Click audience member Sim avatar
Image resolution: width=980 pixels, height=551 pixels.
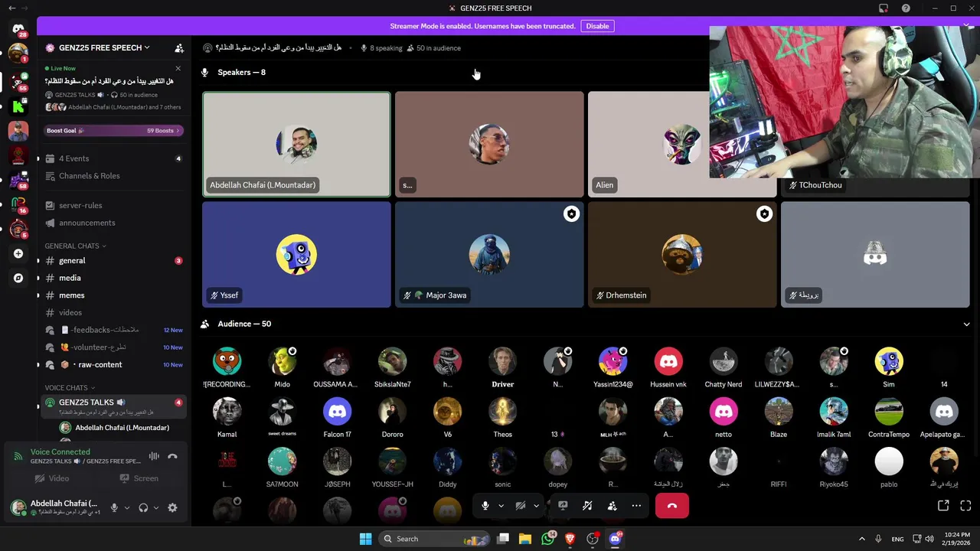point(889,360)
